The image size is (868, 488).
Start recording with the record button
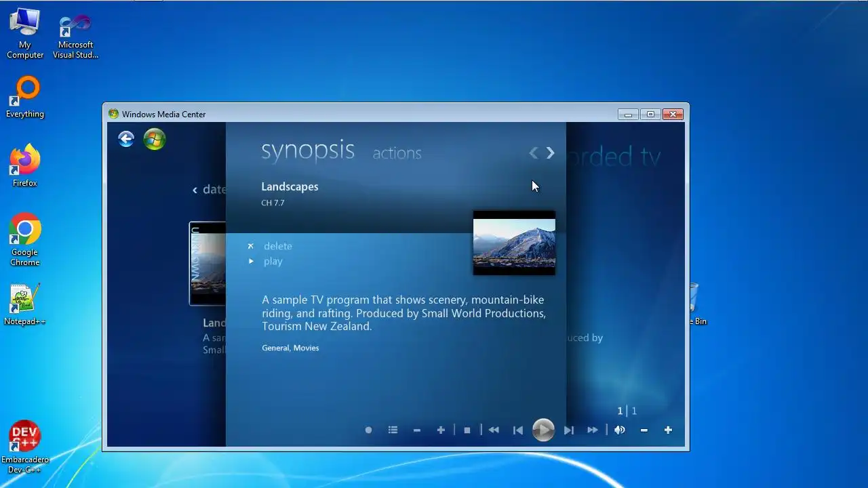click(x=368, y=430)
